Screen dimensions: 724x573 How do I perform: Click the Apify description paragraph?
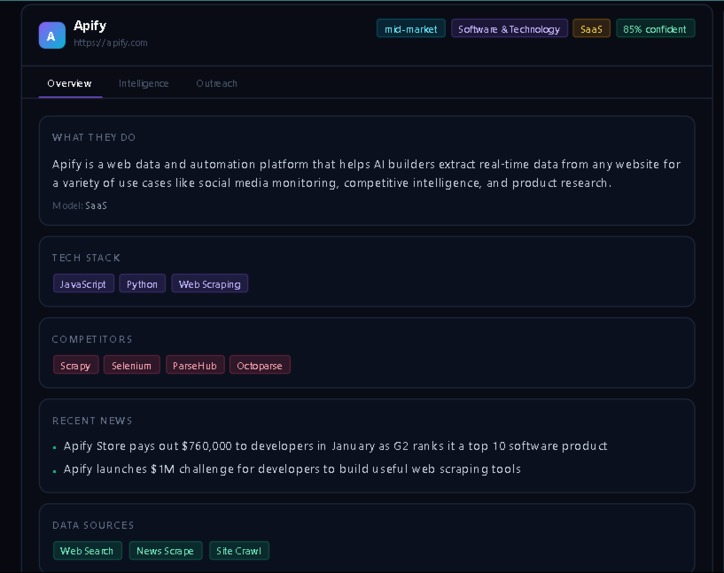click(366, 174)
